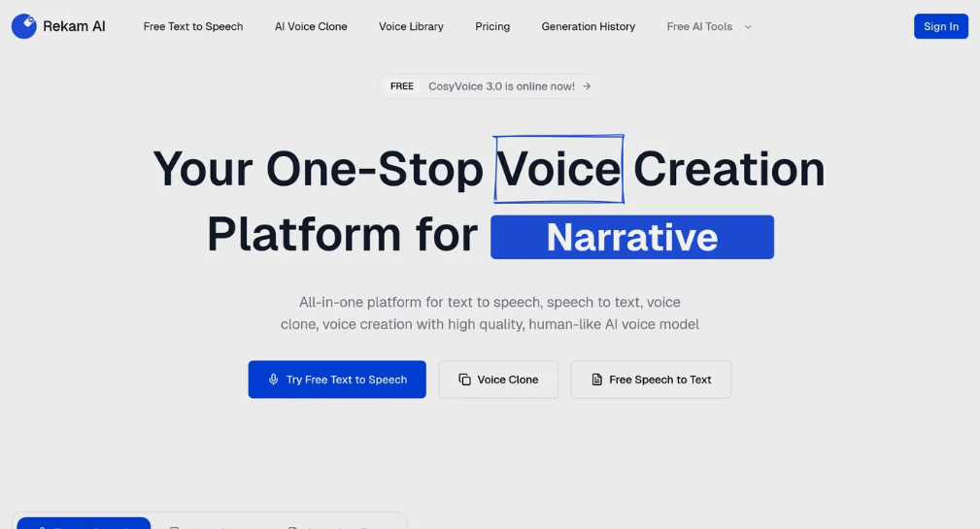Start with Try Free Text to Speech
The image size is (980, 529).
click(x=337, y=380)
